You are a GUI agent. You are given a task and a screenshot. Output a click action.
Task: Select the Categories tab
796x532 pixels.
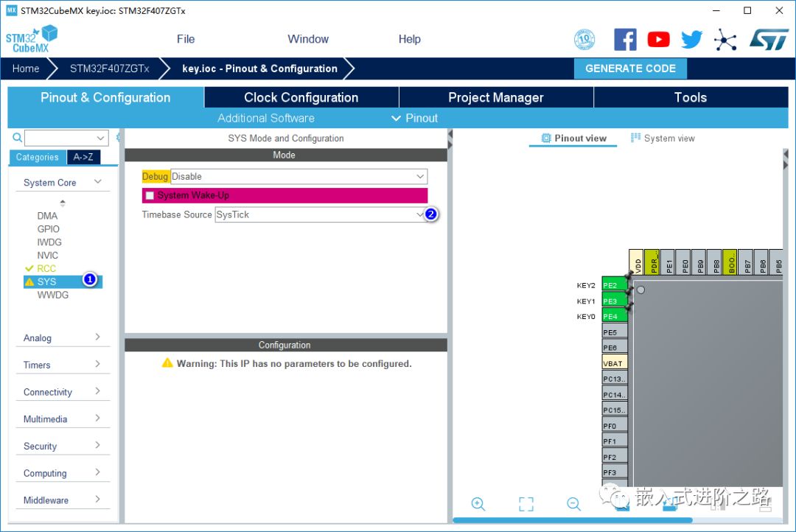point(38,157)
